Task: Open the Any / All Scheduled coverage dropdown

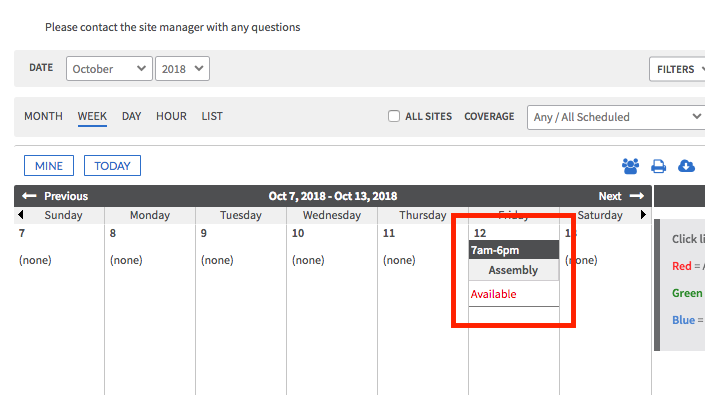Action: pyautogui.click(x=616, y=117)
